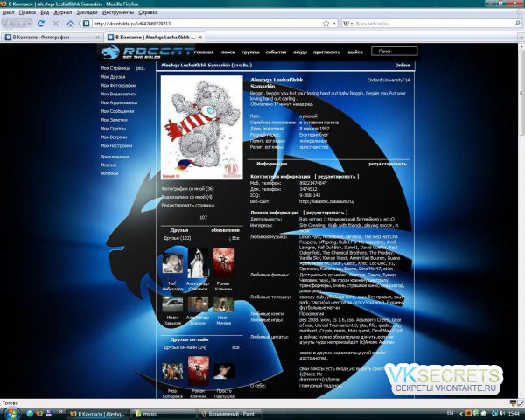Close the Aleshqa LeshaKlshk browser tab
This screenshot has height=420, width=525.
(200, 37)
